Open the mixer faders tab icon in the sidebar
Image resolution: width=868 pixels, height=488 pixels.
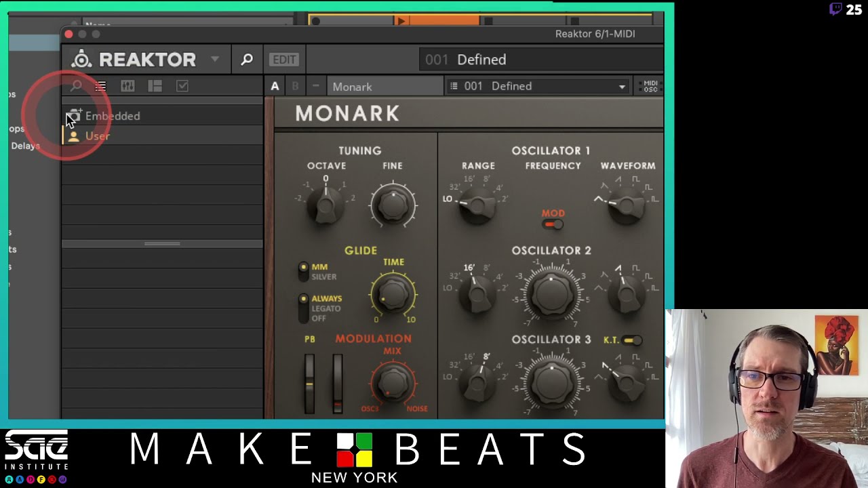(127, 86)
